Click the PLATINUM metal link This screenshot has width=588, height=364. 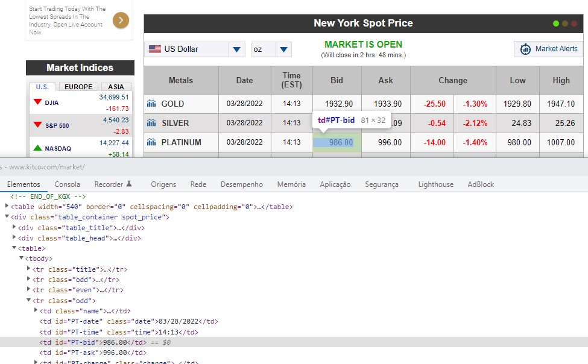[x=181, y=143]
